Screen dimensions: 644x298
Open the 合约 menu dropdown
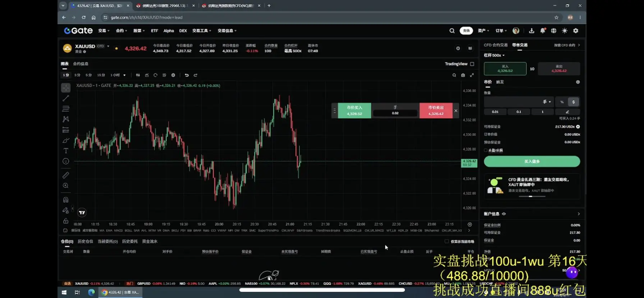(121, 31)
